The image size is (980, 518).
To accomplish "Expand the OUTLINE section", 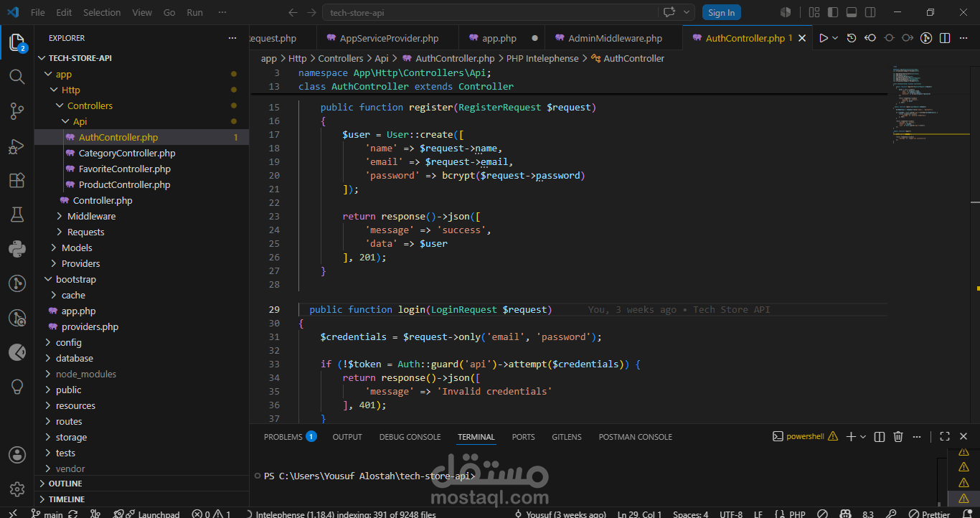I will [x=141, y=484].
